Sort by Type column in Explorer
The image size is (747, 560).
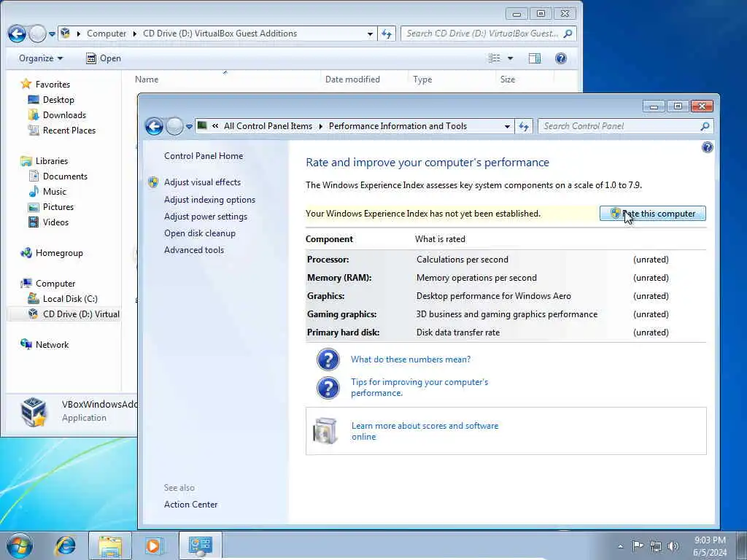(422, 79)
